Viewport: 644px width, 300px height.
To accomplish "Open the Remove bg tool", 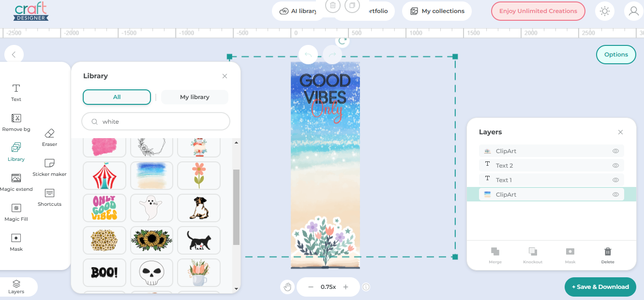I will point(16,122).
